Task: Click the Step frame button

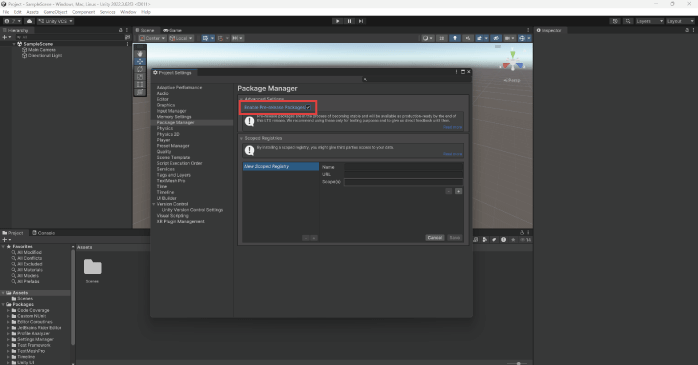Action: pos(361,21)
